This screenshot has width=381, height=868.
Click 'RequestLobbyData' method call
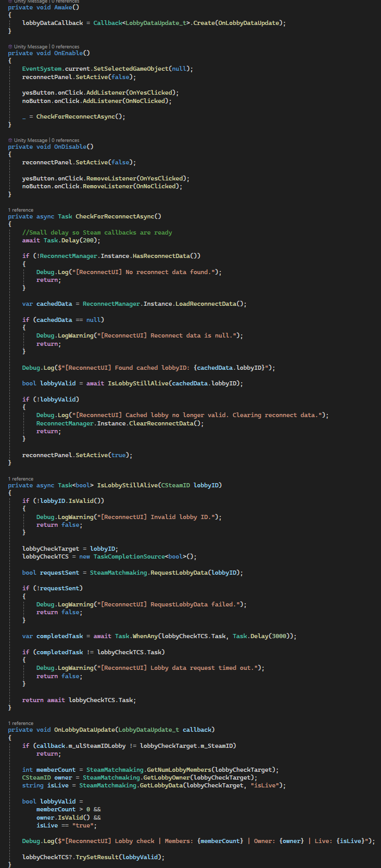pyautogui.click(x=179, y=573)
